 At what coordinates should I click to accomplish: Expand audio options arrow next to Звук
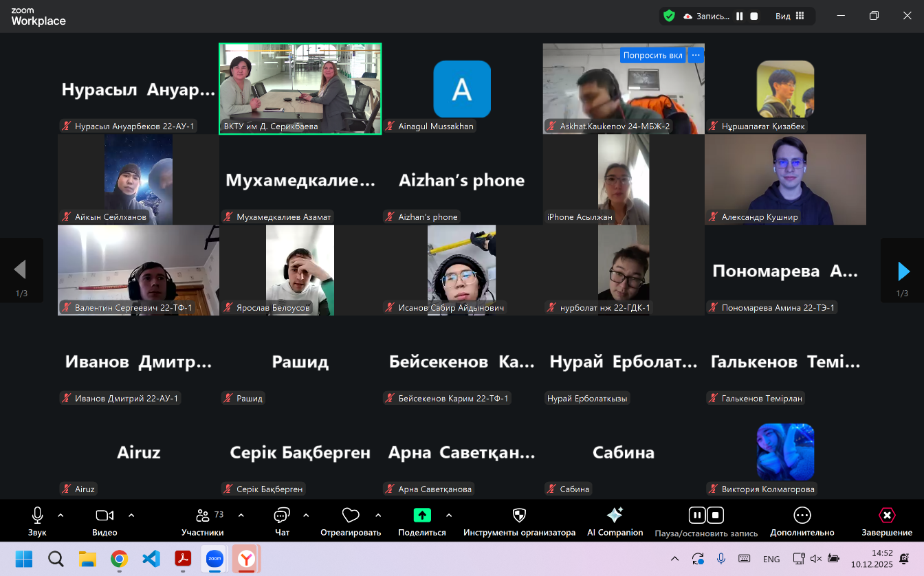tap(60, 515)
